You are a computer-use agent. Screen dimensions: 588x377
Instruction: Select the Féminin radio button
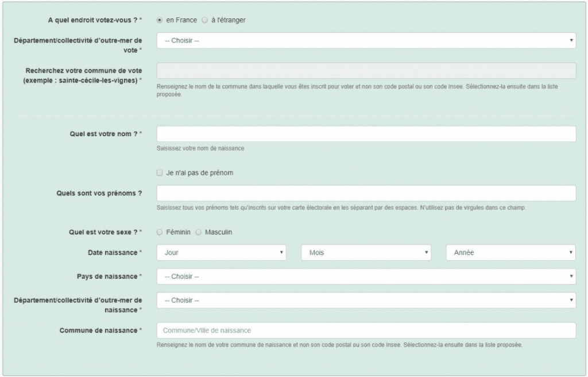pyautogui.click(x=160, y=232)
